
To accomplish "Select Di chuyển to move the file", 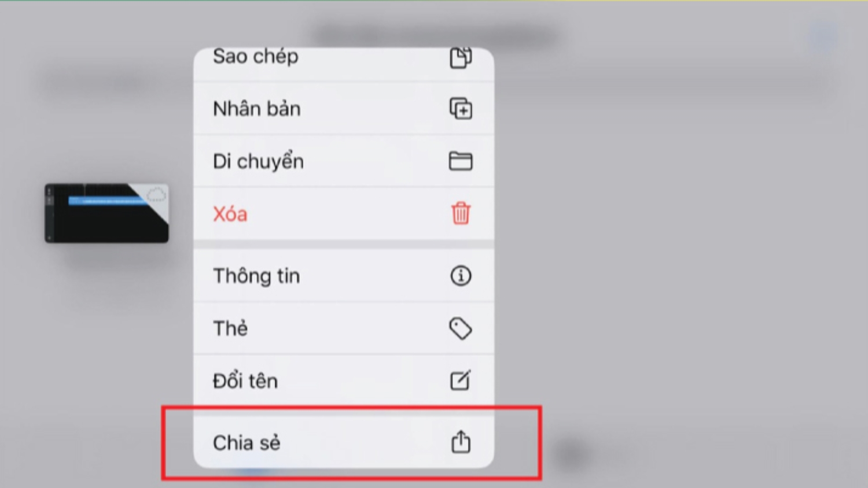I will (344, 161).
